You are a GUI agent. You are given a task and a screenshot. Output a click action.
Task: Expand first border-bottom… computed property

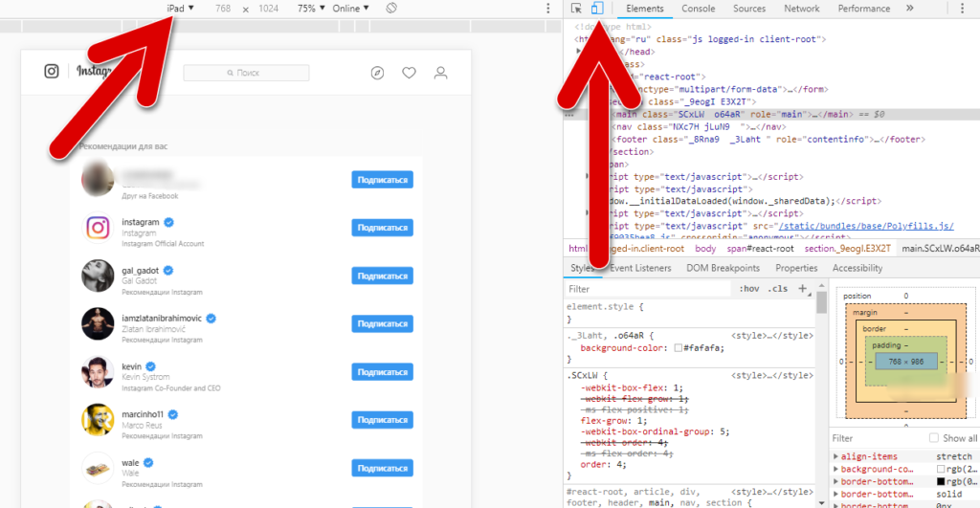836,482
